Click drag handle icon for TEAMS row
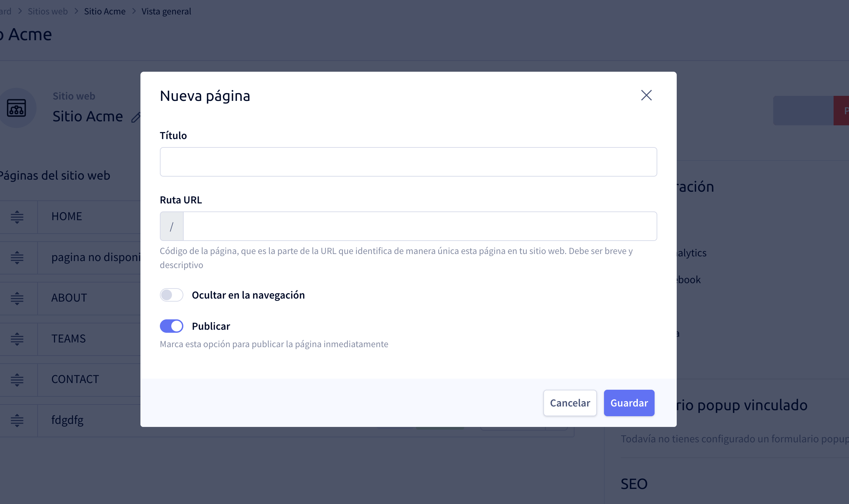 17,339
